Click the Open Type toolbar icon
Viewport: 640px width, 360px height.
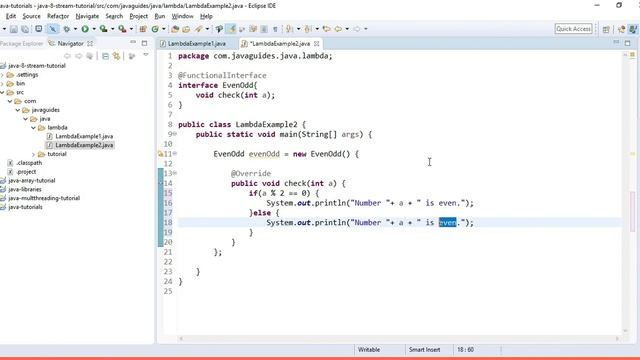175,29
